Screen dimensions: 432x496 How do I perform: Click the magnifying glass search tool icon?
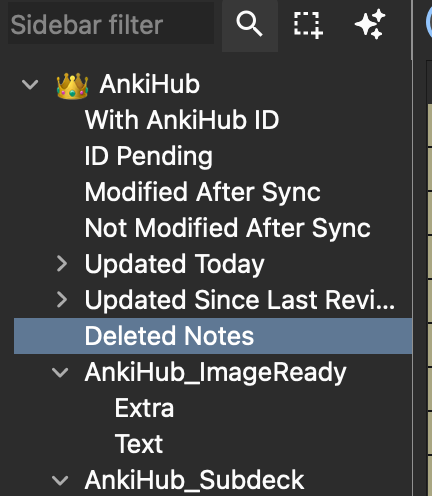(249, 24)
